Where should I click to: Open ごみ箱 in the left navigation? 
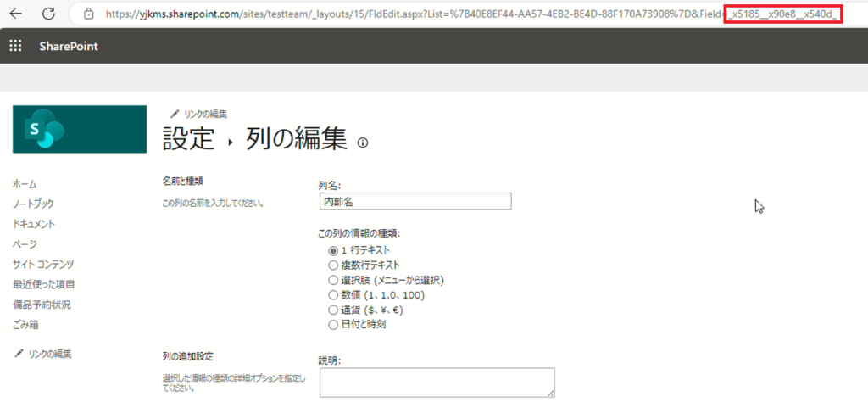[25, 324]
